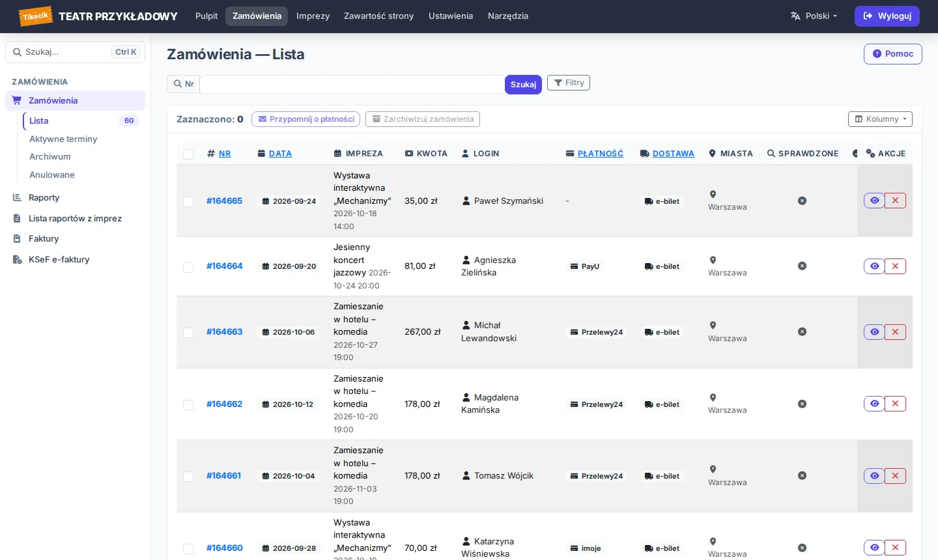Click the Tikecik logo icon

pos(35,16)
